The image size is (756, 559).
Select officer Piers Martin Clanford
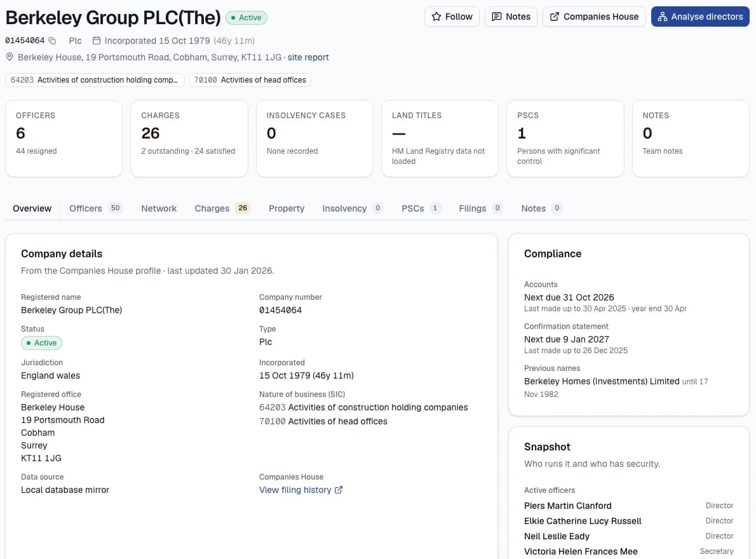567,506
